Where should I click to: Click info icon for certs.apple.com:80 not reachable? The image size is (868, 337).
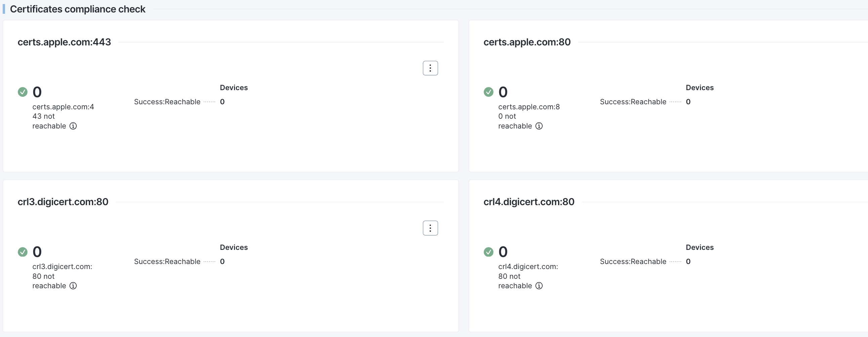pyautogui.click(x=539, y=126)
